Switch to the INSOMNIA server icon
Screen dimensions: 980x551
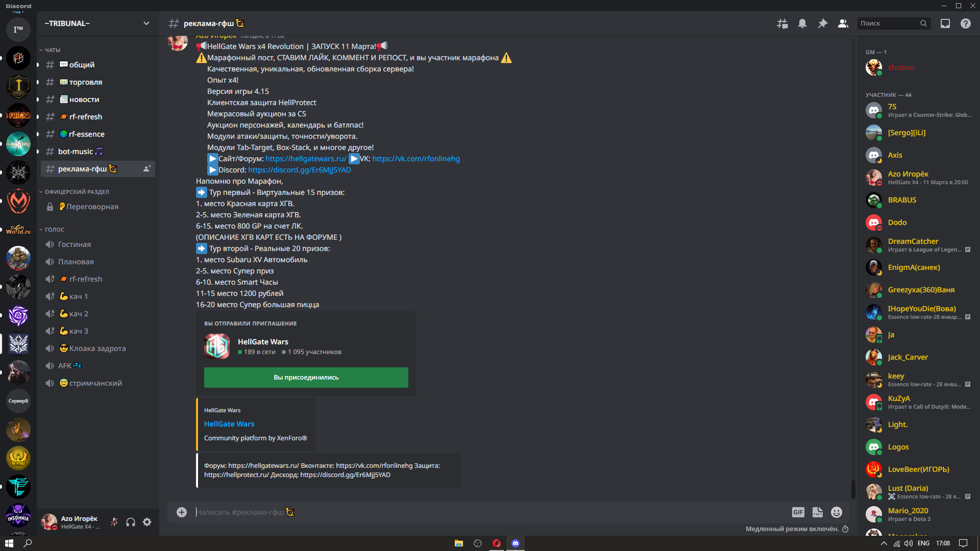[18, 516]
